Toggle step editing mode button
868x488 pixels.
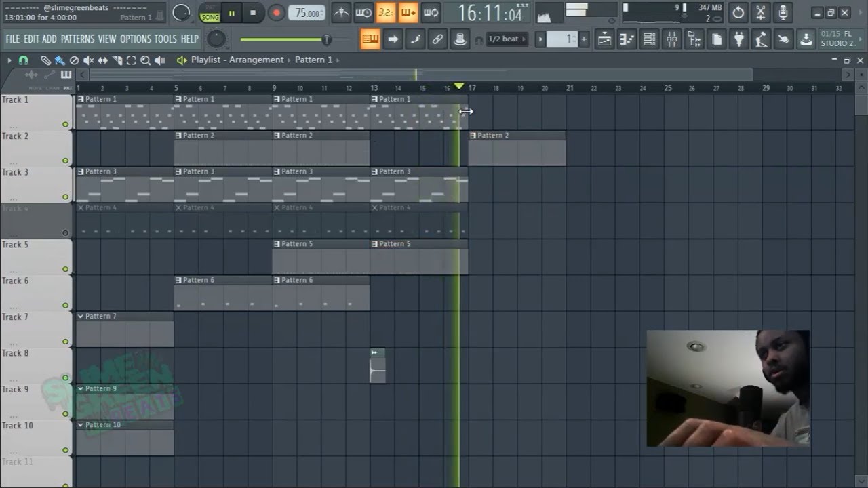[415, 39]
